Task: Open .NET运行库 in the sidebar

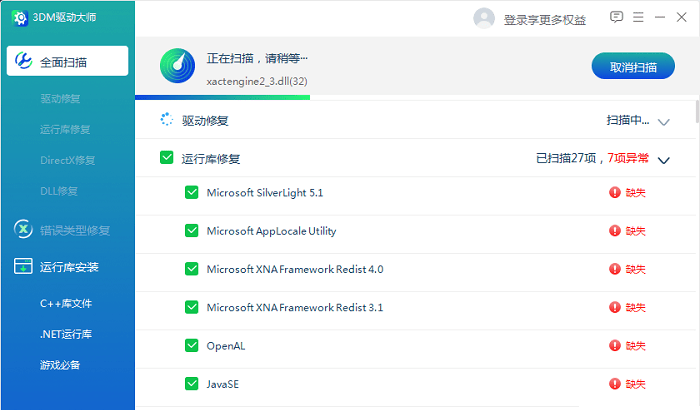Action: pyautogui.click(x=66, y=334)
